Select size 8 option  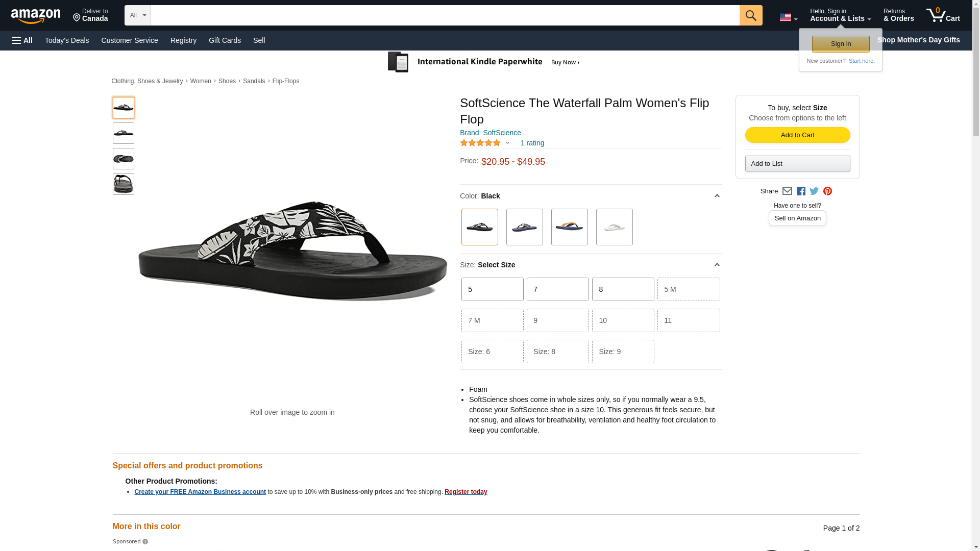tap(623, 289)
